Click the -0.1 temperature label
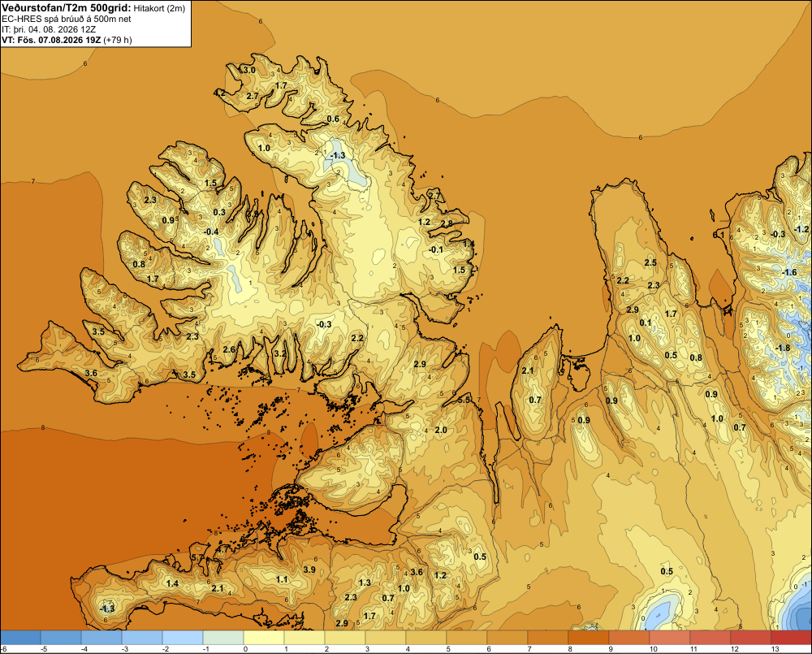The image size is (812, 654). [436, 249]
